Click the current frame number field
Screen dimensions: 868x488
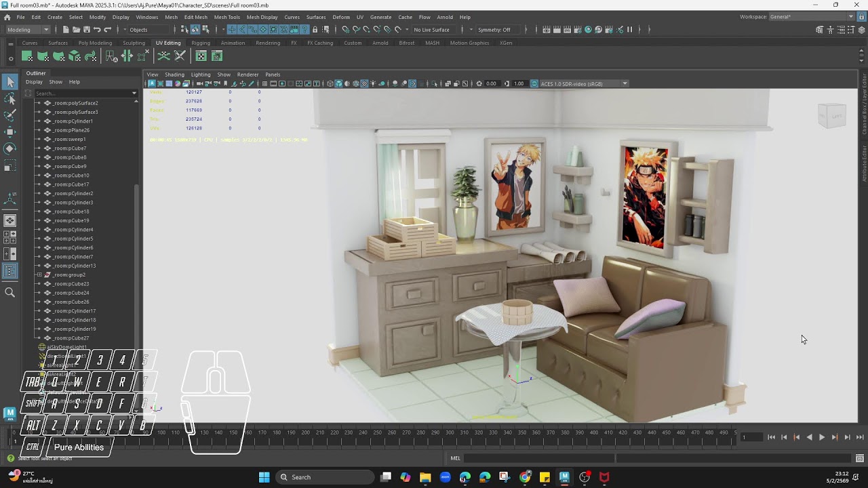[x=751, y=437]
